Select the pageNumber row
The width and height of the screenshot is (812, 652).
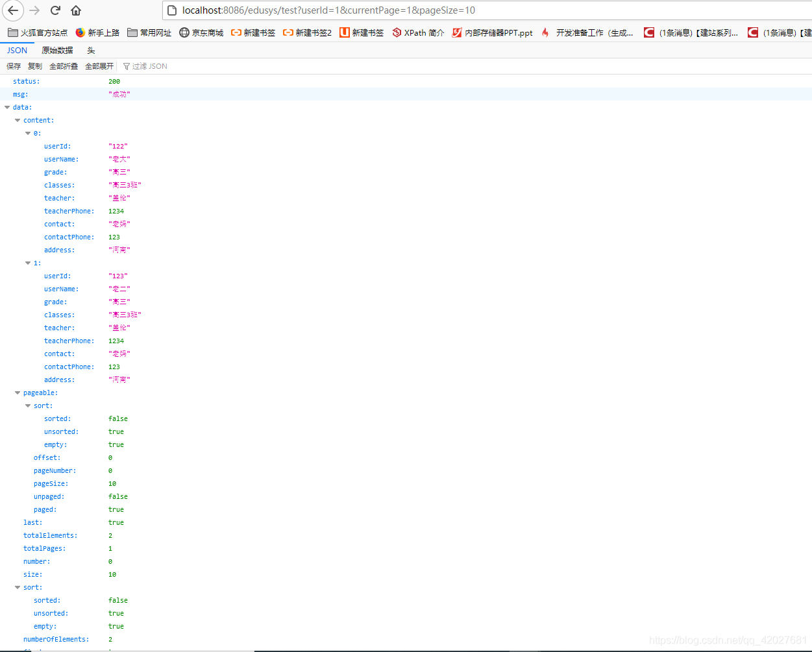(x=406, y=470)
